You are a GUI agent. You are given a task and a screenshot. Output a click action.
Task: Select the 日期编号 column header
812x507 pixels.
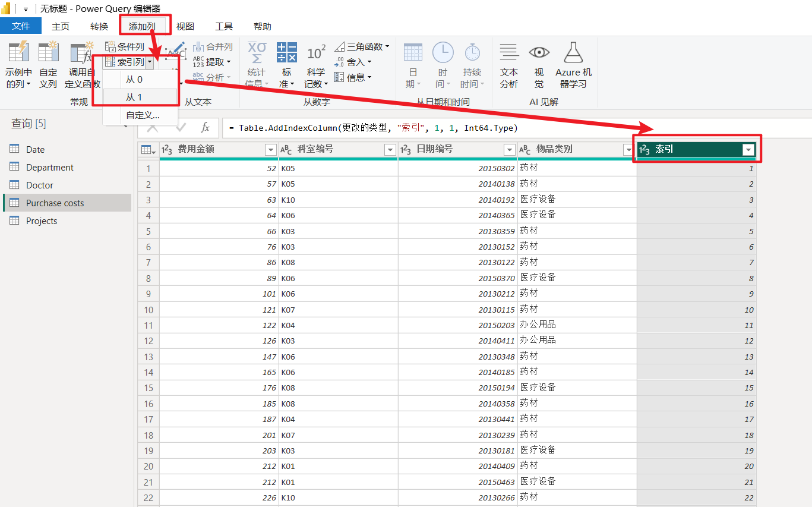pyautogui.click(x=457, y=150)
